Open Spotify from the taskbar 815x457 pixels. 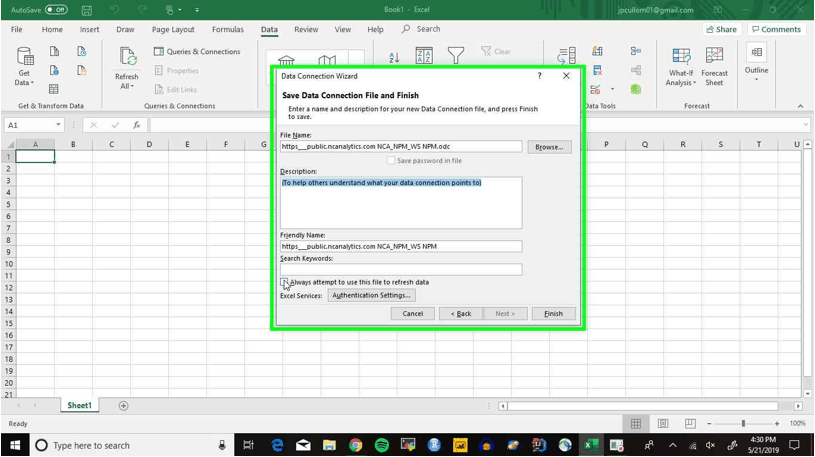382,445
